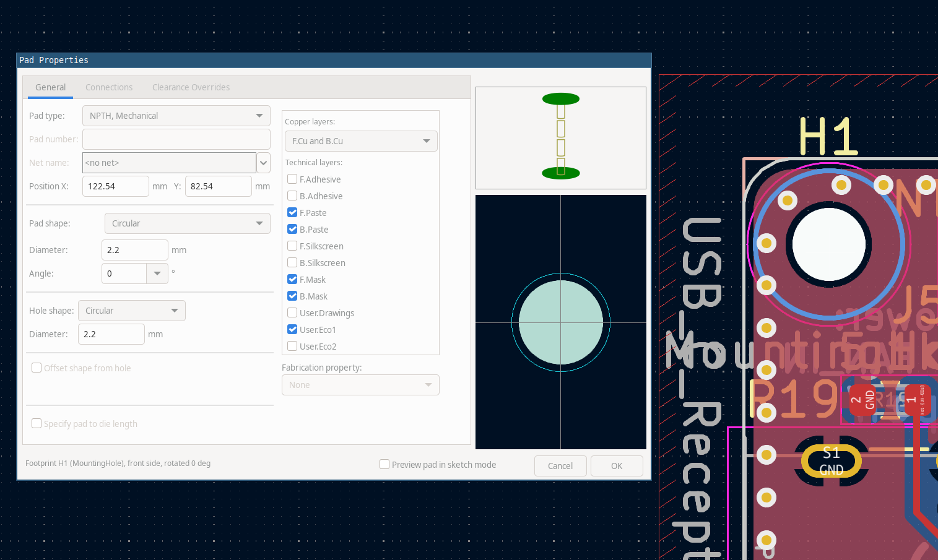The height and width of the screenshot is (560, 938).
Task: Open the Angle dropdown
Action: [157, 273]
